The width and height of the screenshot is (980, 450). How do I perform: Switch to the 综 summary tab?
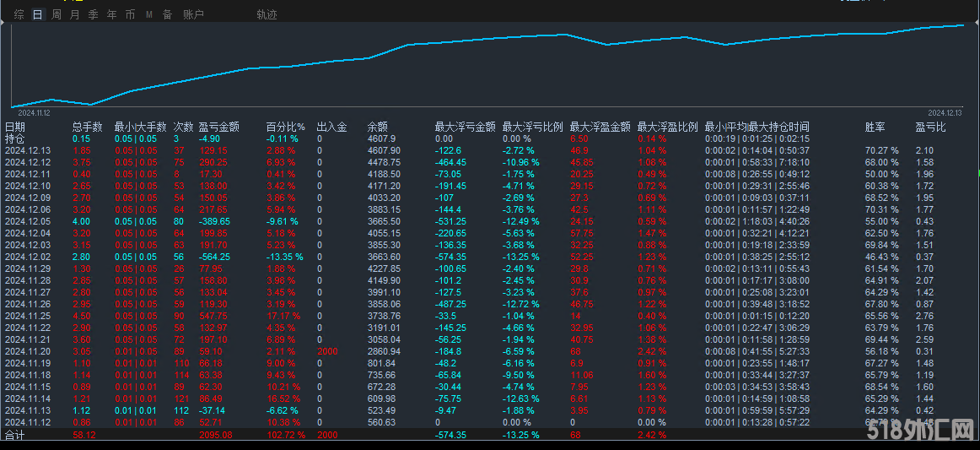[x=19, y=14]
